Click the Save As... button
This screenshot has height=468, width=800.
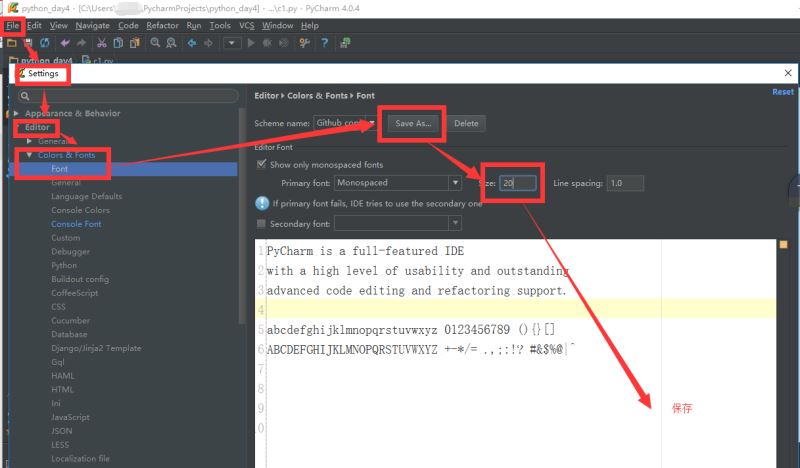coord(413,123)
